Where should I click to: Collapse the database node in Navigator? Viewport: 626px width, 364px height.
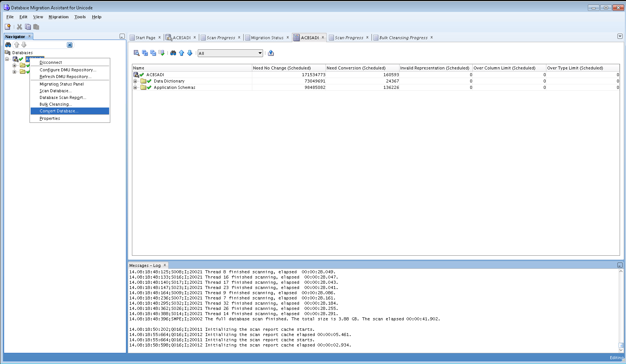click(7, 59)
